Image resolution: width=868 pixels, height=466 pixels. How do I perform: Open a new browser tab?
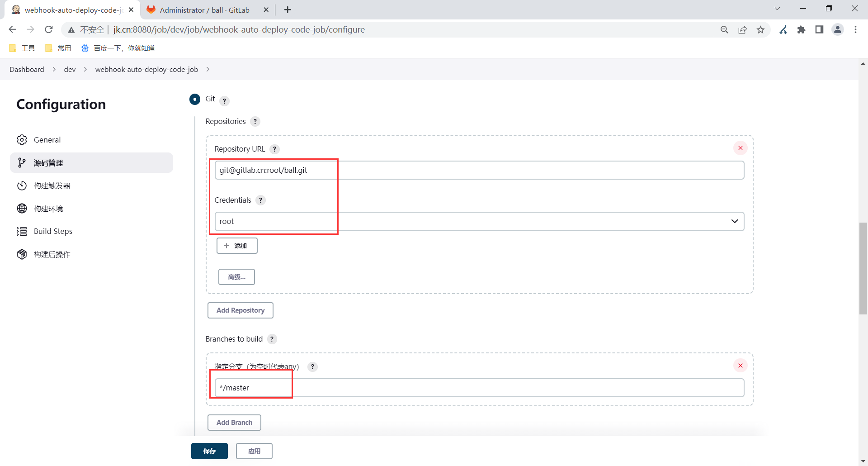click(288, 10)
